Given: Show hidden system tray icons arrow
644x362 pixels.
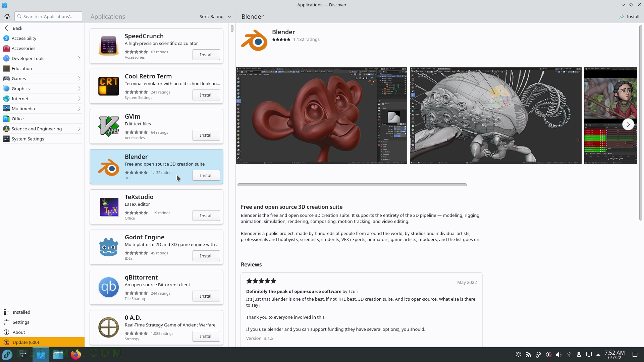Looking at the screenshot, I should coord(598,355).
